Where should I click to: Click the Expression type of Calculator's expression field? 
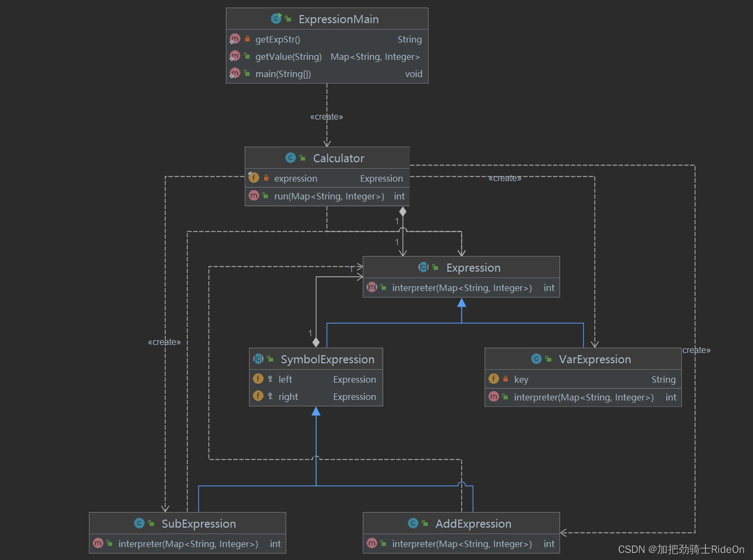(382, 178)
